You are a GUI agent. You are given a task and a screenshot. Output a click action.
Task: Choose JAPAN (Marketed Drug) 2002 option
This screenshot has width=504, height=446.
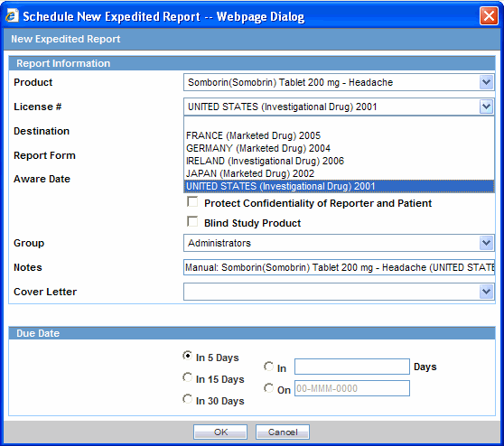point(339,173)
